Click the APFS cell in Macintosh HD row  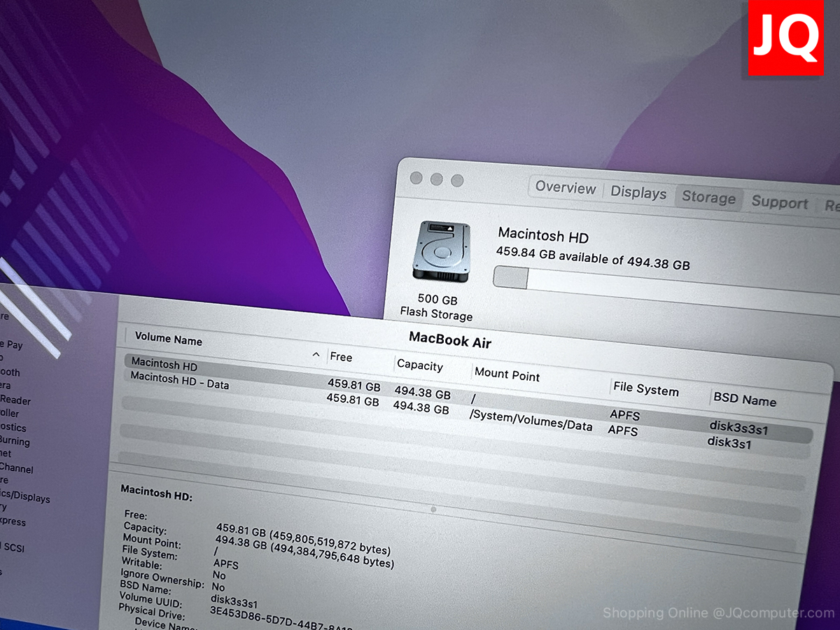(625, 415)
